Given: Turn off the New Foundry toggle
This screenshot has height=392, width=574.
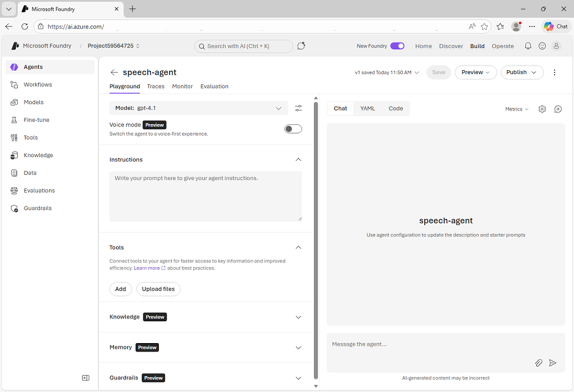Looking at the screenshot, I should (x=397, y=46).
